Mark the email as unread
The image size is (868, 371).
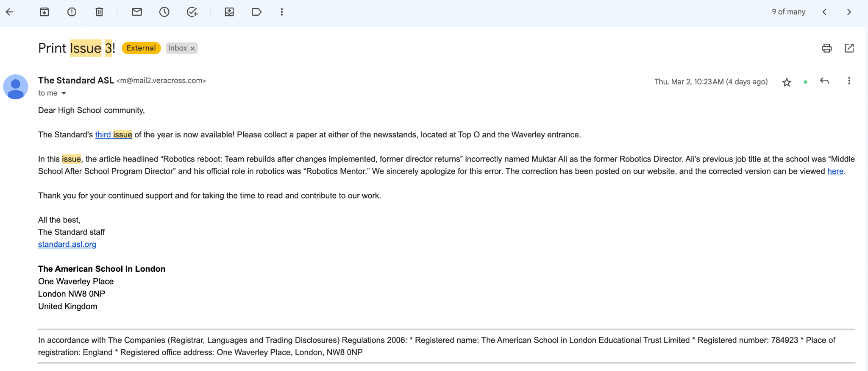click(x=136, y=12)
